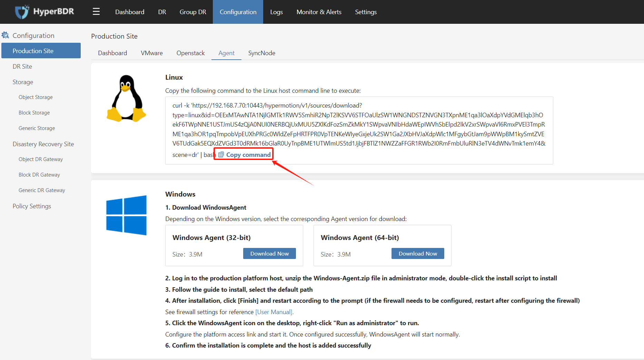The width and height of the screenshot is (644, 360).
Task: Click the step 6 confirmation text
Action: click(x=268, y=345)
